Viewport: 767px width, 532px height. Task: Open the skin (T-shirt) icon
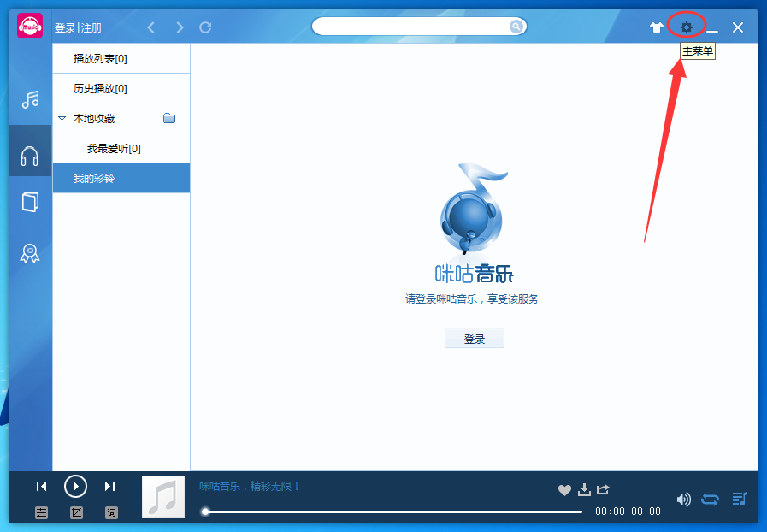click(x=657, y=27)
